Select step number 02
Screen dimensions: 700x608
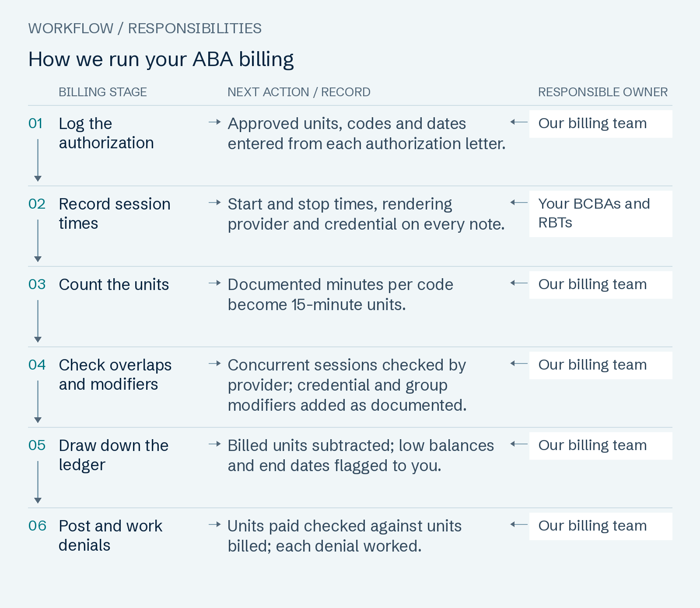(37, 204)
